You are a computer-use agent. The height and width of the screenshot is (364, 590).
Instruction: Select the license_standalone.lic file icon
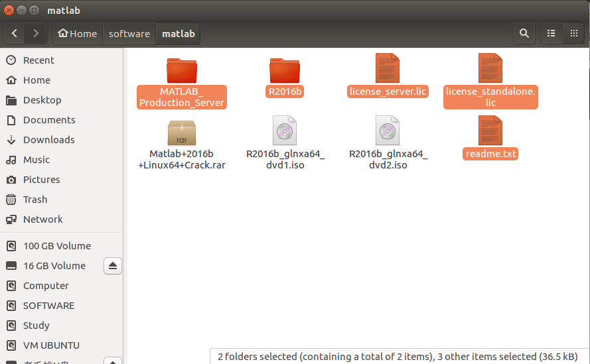(x=490, y=68)
